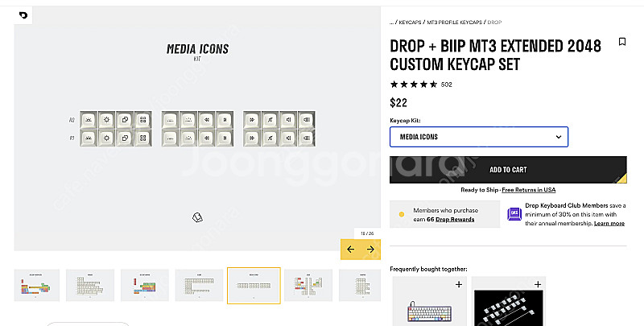The image size is (644, 326).
Task: Open Free Returns in USA link
Action: 528,190
